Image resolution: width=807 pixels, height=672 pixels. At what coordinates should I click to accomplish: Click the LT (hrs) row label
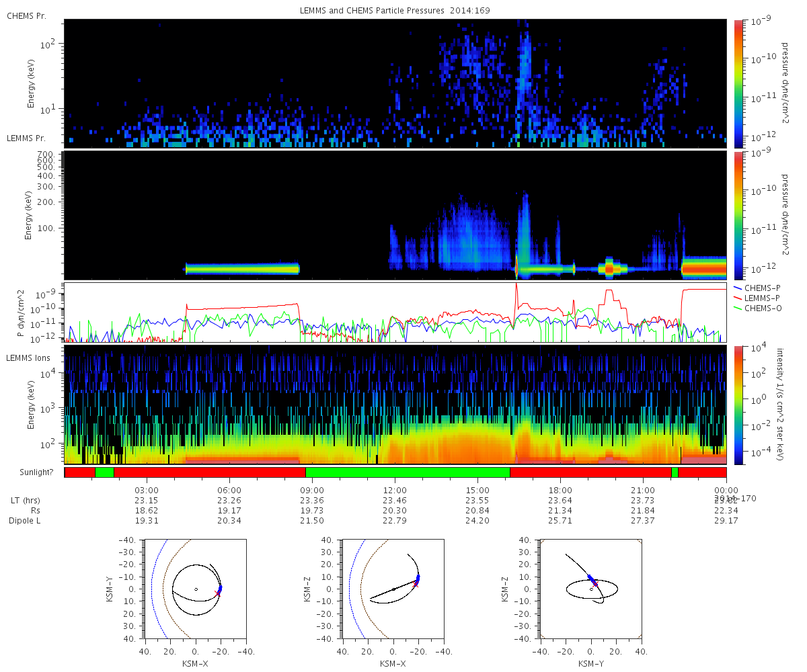(x=26, y=501)
